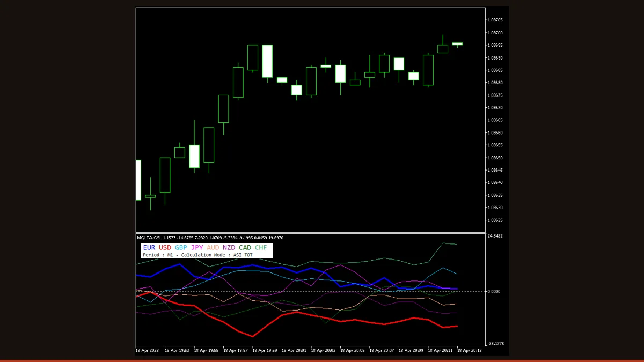
Task: Click the 18 Apr 19:59 time label
Action: click(x=265, y=350)
